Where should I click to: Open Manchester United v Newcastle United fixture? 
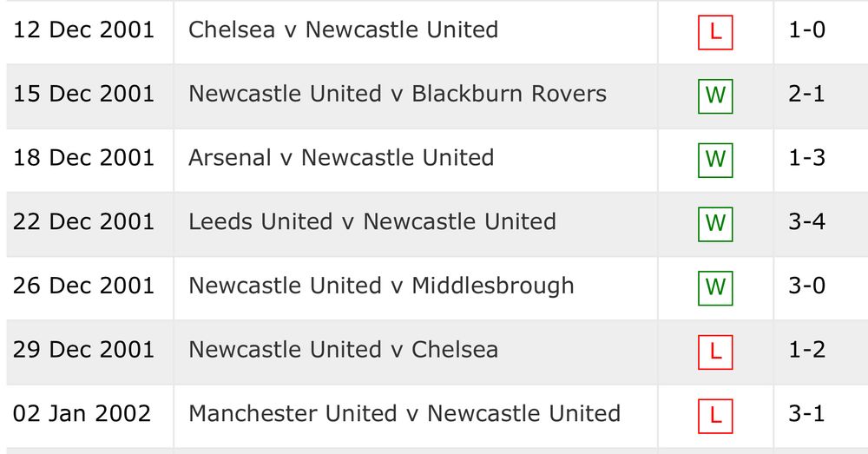point(404,413)
